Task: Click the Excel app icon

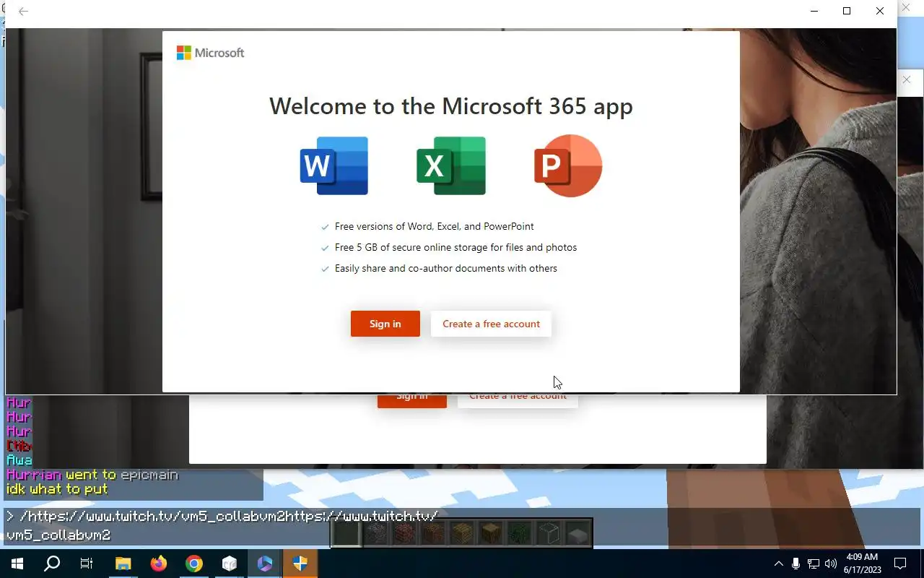Action: click(x=451, y=165)
